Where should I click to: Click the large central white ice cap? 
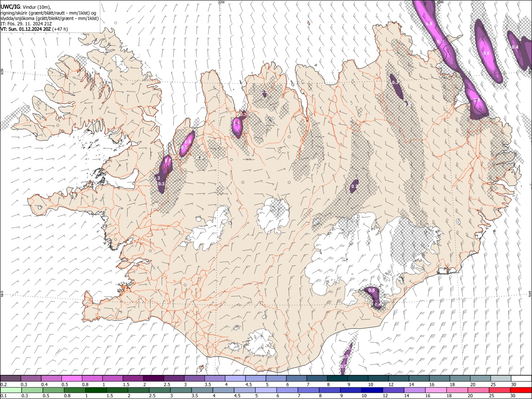pos(273,216)
